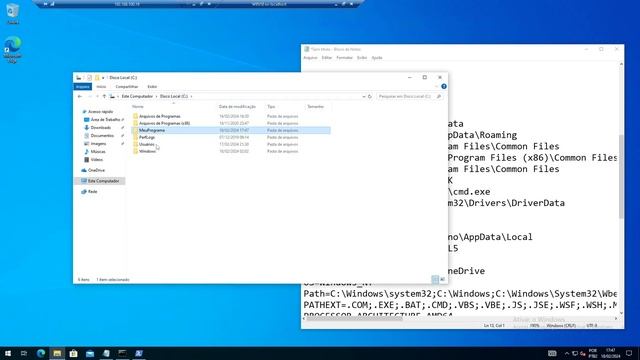
Task: Open the Arquivo menu in Notepad
Action: click(x=310, y=58)
